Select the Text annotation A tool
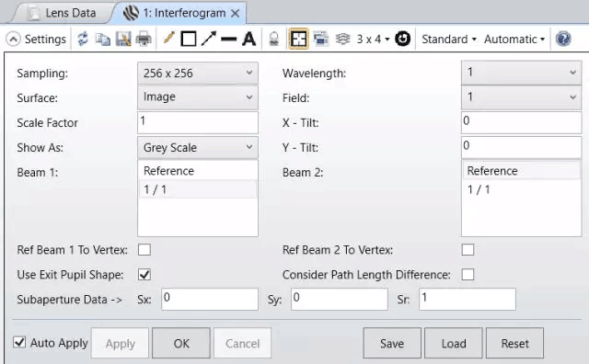The image size is (589, 364). (248, 39)
